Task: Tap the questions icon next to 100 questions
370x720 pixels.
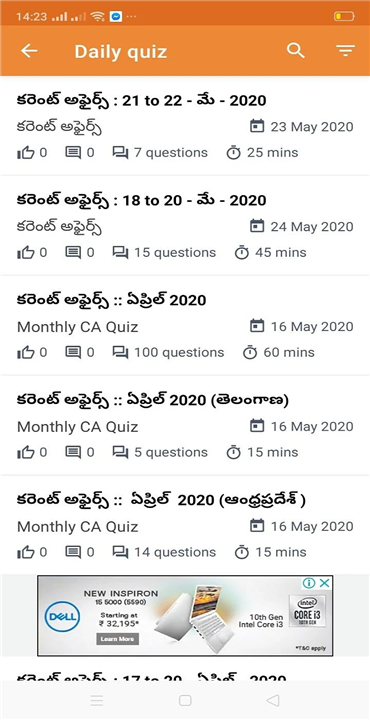Action: coord(120,353)
